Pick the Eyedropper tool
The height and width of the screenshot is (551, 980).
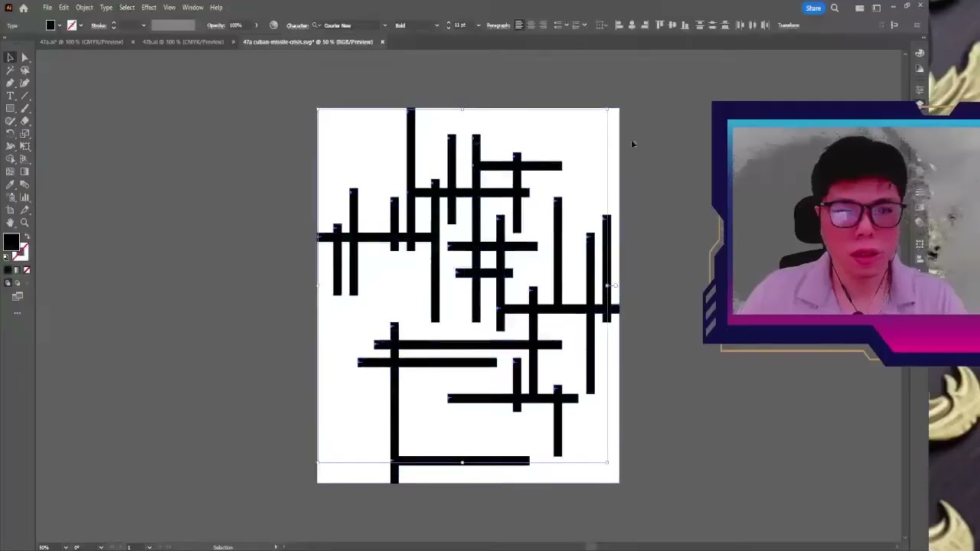(x=10, y=184)
